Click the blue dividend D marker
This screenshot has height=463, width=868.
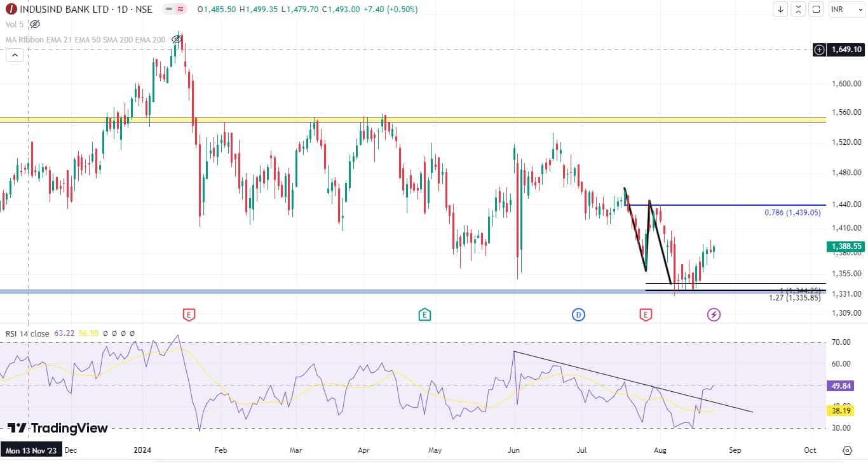[578, 314]
